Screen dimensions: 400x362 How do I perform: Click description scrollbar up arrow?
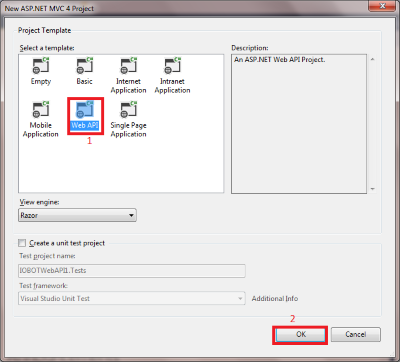pos(373,59)
